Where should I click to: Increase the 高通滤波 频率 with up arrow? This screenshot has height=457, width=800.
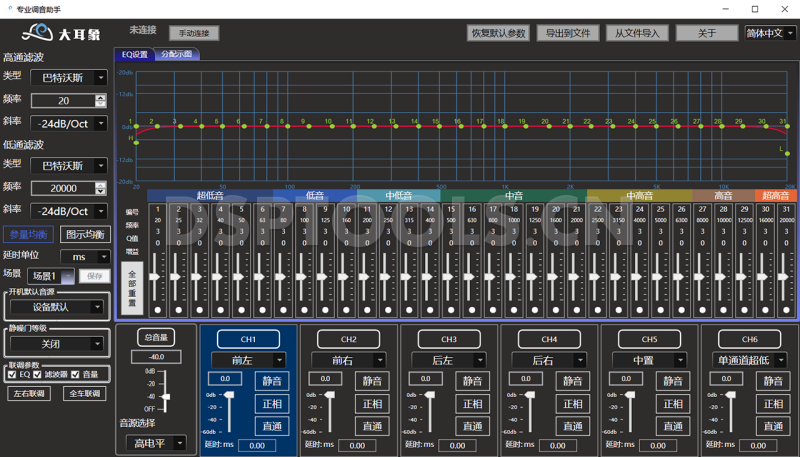(x=100, y=98)
